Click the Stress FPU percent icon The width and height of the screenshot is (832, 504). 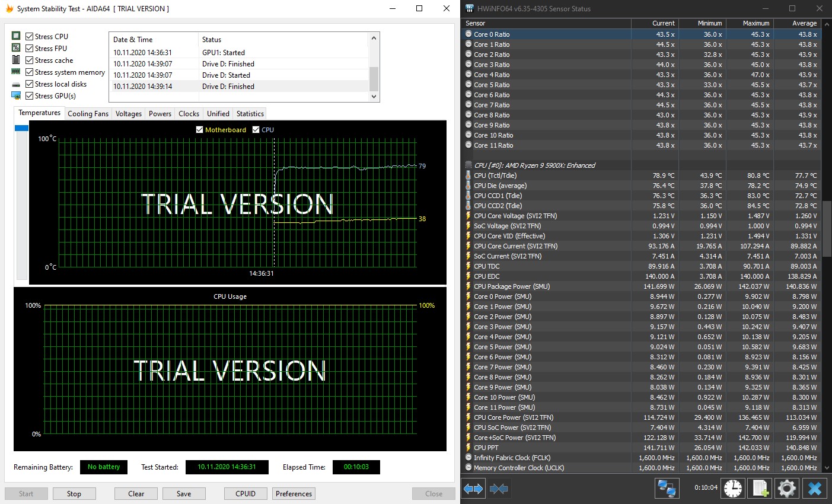[16, 48]
